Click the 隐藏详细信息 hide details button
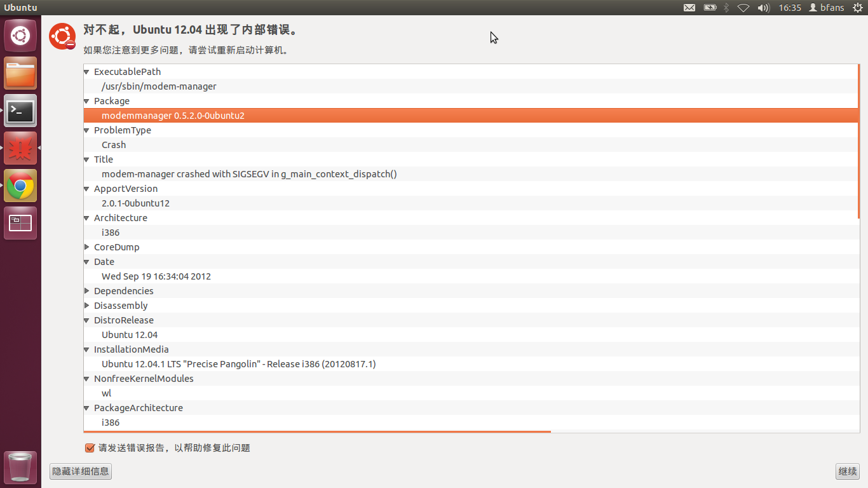 [x=81, y=471]
